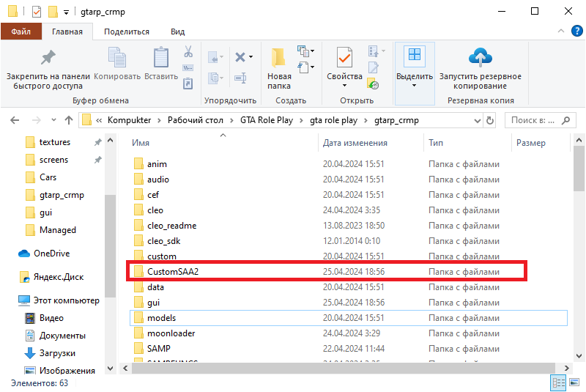The image size is (586, 392).
Task: Open the Файл menu
Action: [21, 32]
